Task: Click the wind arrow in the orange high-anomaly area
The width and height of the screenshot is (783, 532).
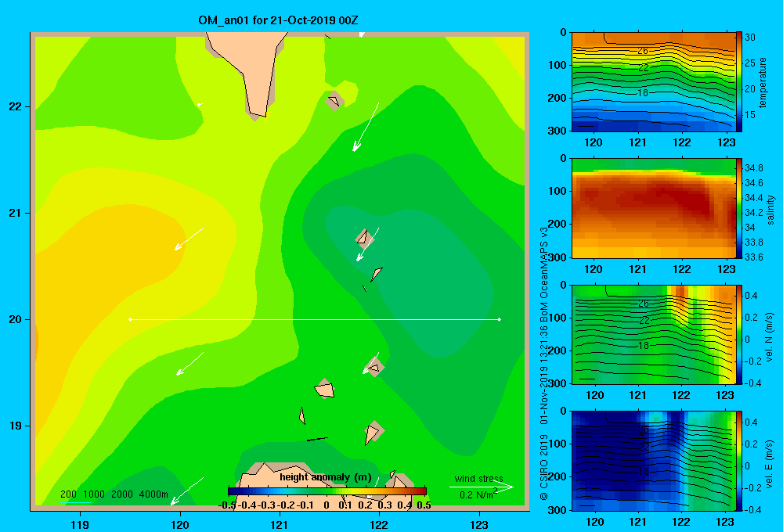Action: [189, 239]
